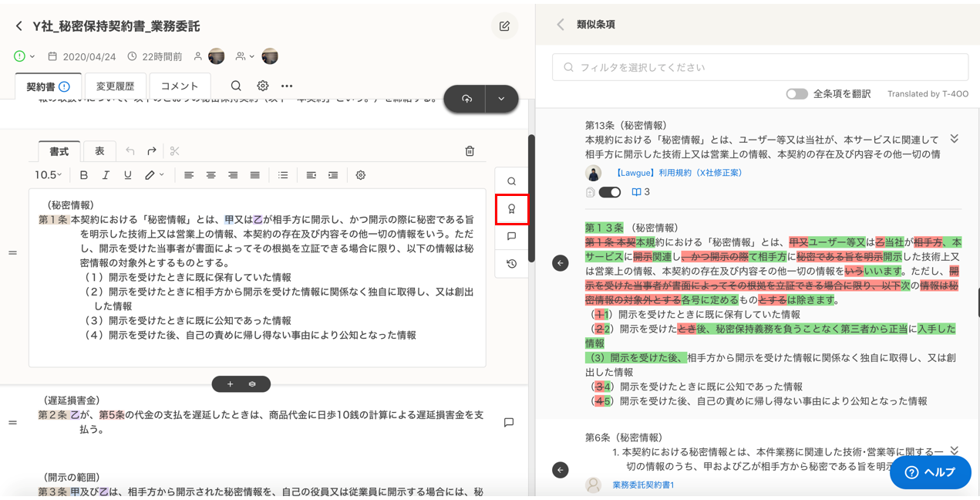Toggle the 全条項を翻訳 switch
The image size is (980, 500).
click(796, 93)
